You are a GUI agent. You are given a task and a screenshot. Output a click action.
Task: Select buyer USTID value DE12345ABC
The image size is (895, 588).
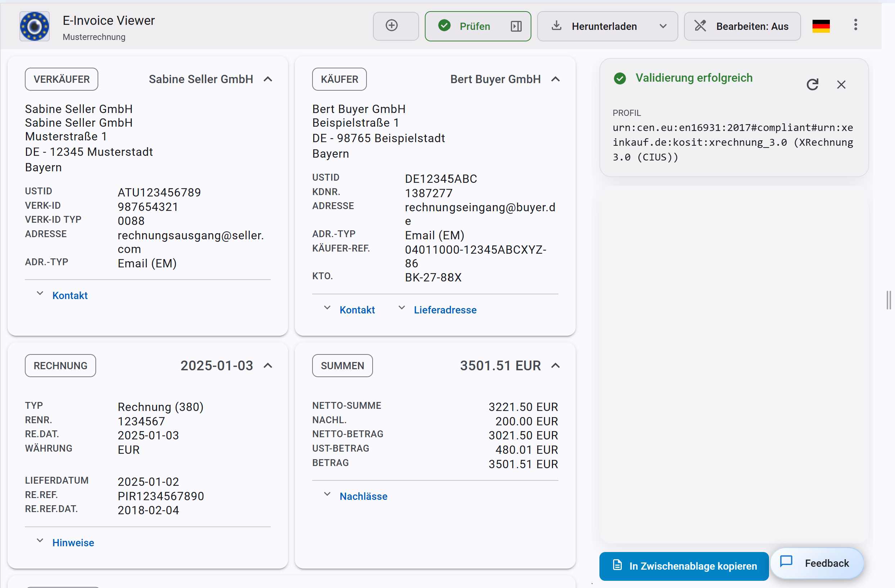[x=441, y=178]
